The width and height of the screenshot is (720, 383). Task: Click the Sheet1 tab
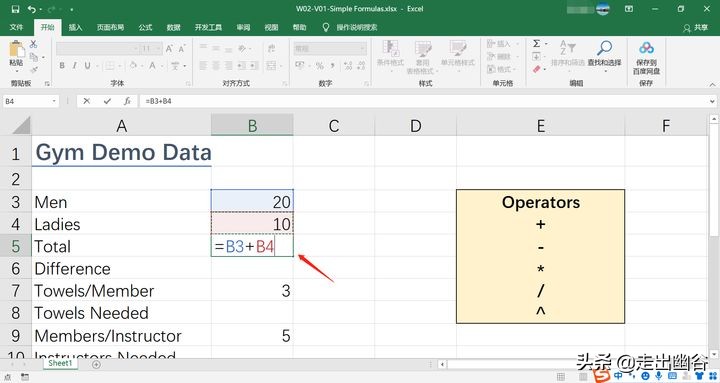[x=60, y=363]
